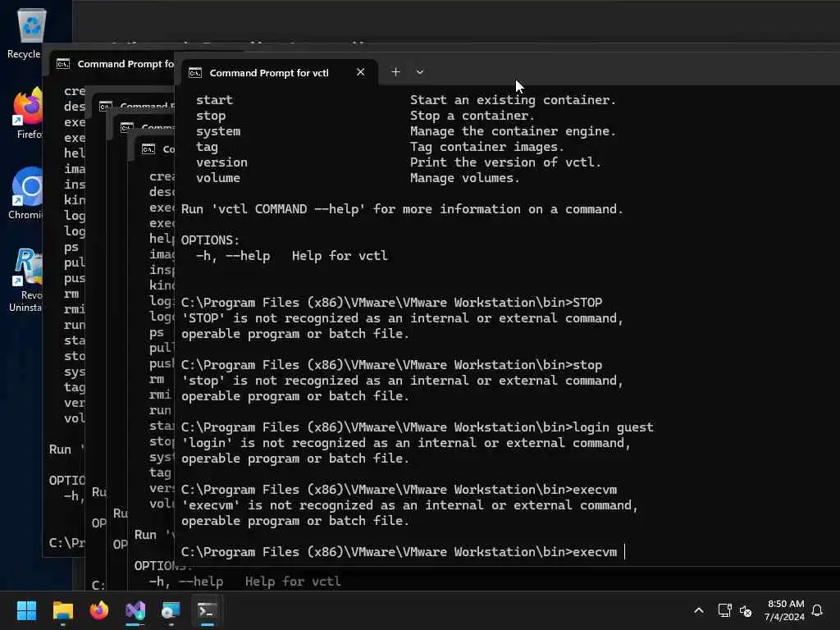Launch Firefox from the taskbar

coord(99,610)
